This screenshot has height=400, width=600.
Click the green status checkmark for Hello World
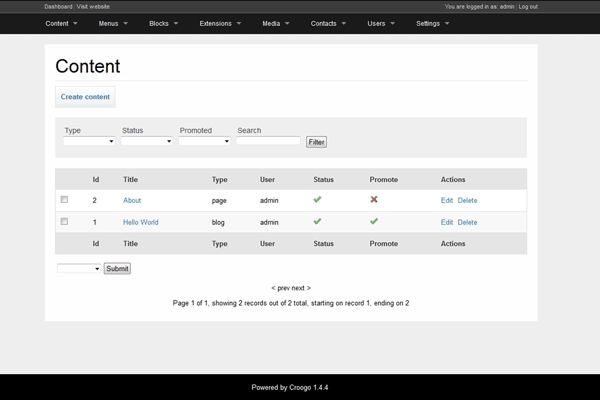click(317, 222)
